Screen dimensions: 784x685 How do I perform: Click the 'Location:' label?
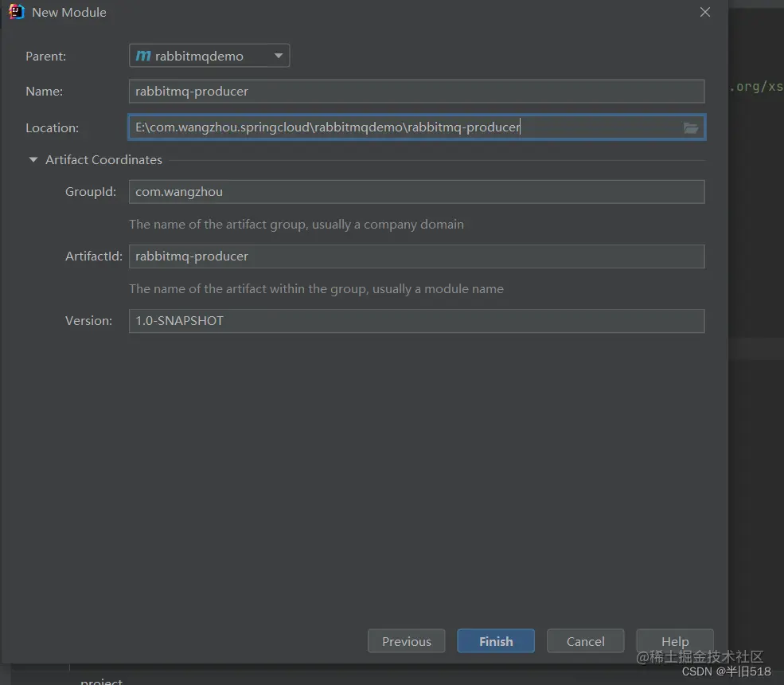pyautogui.click(x=52, y=128)
